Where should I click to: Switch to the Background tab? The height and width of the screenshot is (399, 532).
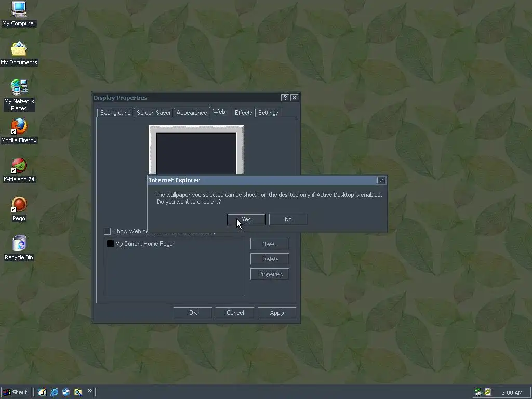[115, 113]
